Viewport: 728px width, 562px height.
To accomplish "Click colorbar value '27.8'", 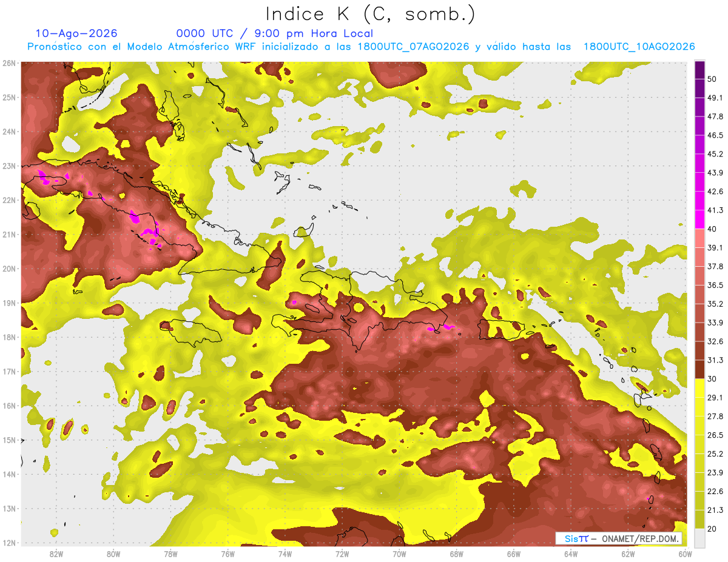I will [x=715, y=416].
